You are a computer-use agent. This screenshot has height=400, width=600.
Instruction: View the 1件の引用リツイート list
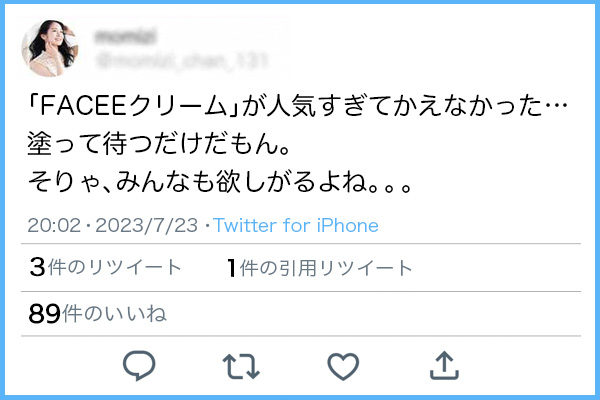(x=320, y=268)
